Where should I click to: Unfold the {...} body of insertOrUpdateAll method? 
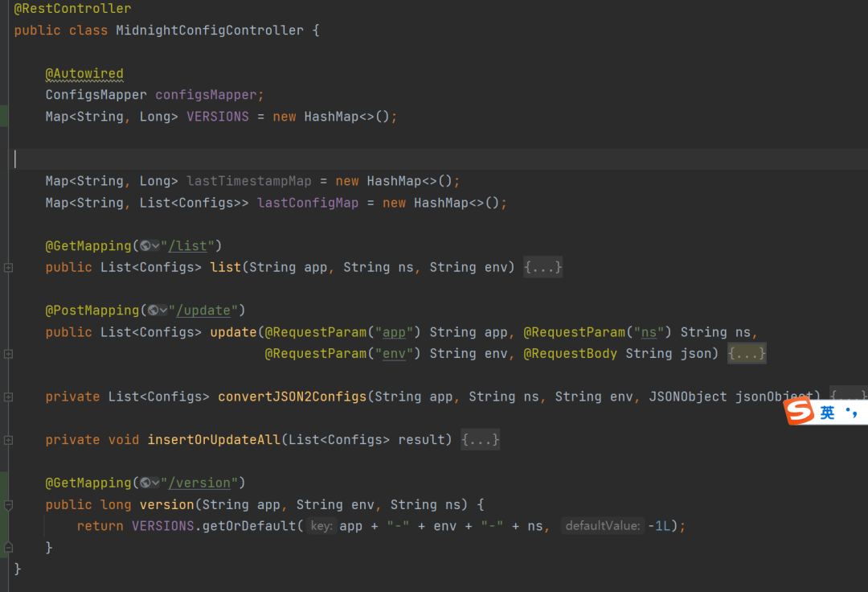[x=481, y=440]
